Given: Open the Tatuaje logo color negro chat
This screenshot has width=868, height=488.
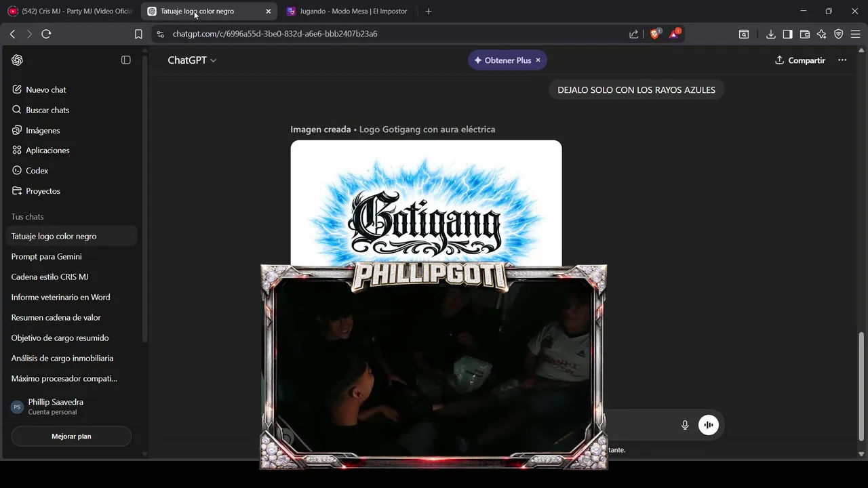Looking at the screenshot, I should click(x=71, y=236).
